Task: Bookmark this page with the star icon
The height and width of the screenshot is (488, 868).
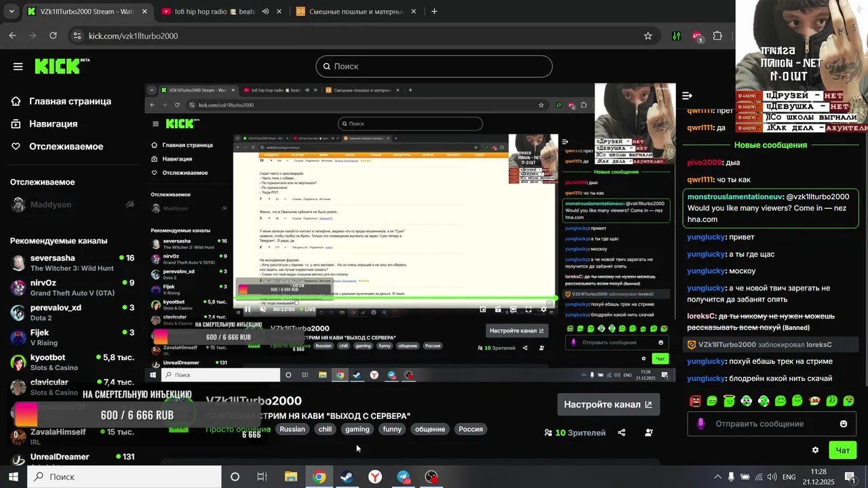Action: click(x=648, y=36)
